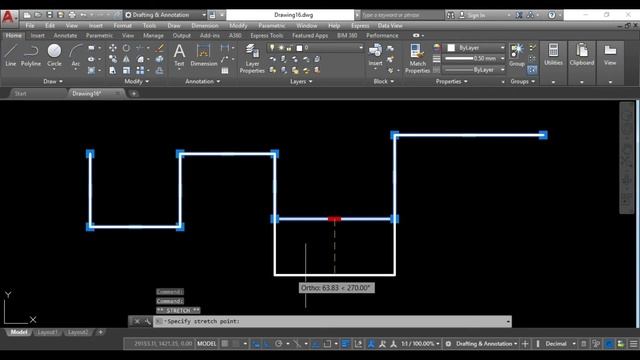Expand the Properties panel
The image size is (640, 360).
[x=451, y=82]
